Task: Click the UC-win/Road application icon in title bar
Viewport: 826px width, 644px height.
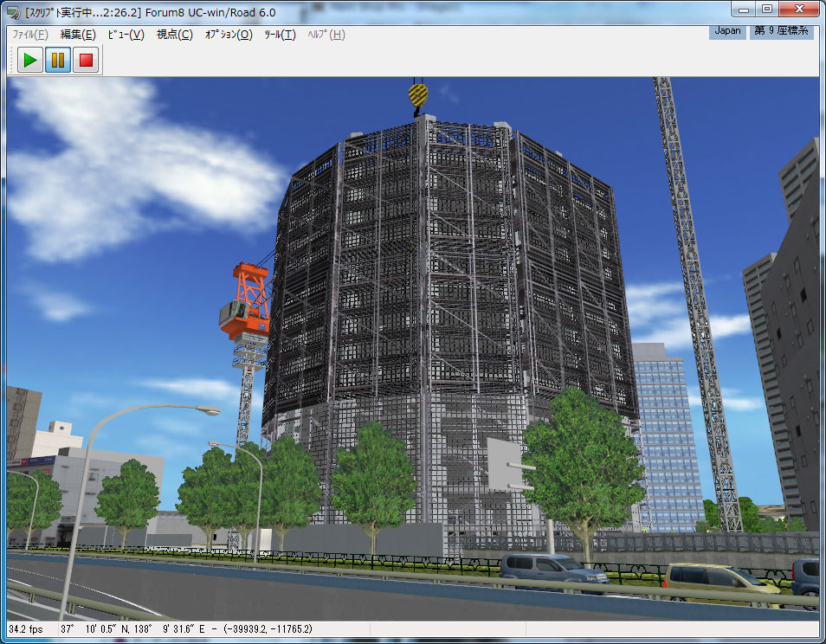Action: pyautogui.click(x=14, y=13)
